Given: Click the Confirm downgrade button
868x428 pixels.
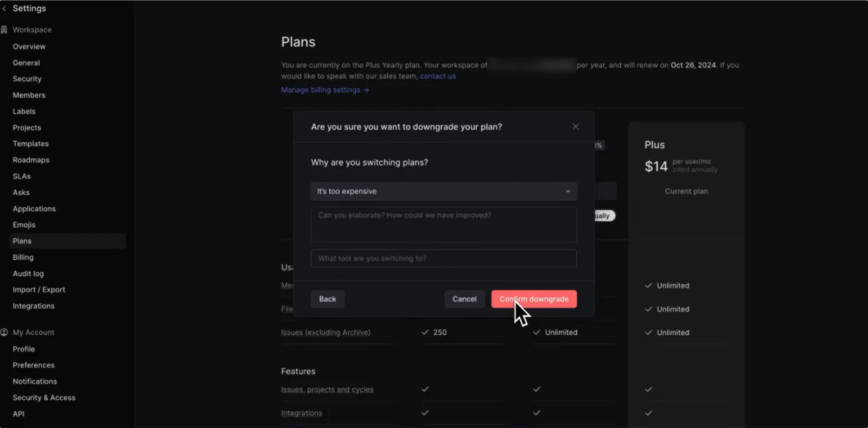Looking at the screenshot, I should point(534,299).
